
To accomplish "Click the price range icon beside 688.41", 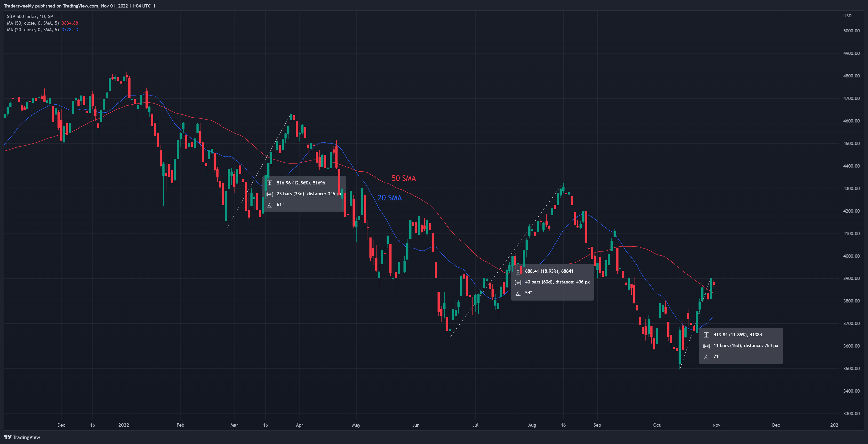I will tap(518, 271).
